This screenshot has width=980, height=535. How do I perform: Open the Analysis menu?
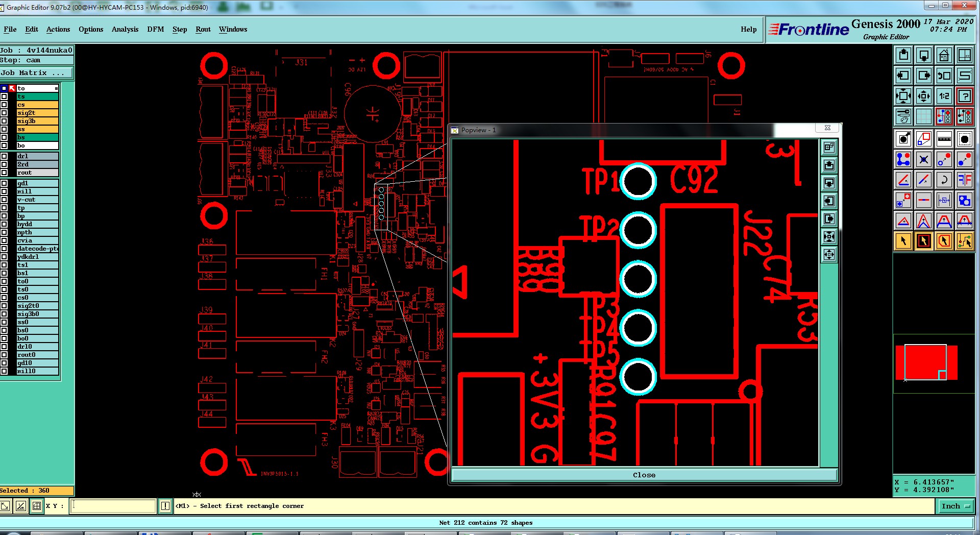click(x=125, y=29)
